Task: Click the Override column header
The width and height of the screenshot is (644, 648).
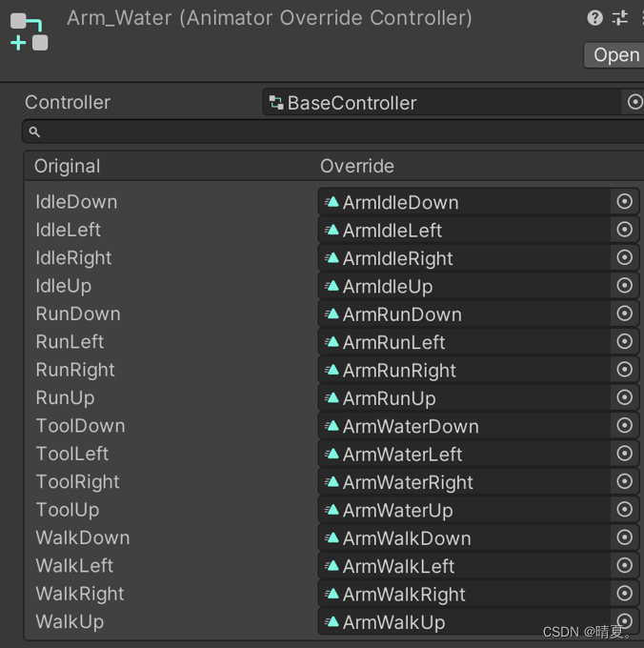Action: click(357, 166)
